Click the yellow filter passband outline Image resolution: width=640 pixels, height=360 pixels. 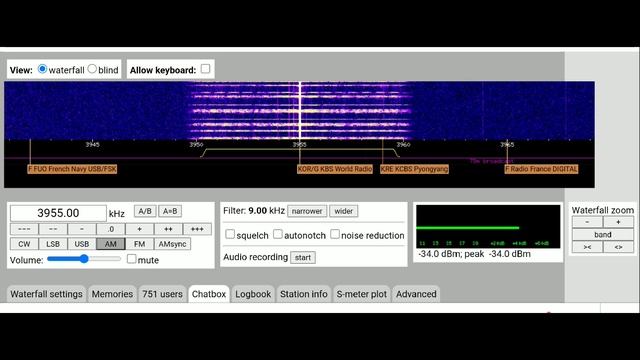[300, 153]
